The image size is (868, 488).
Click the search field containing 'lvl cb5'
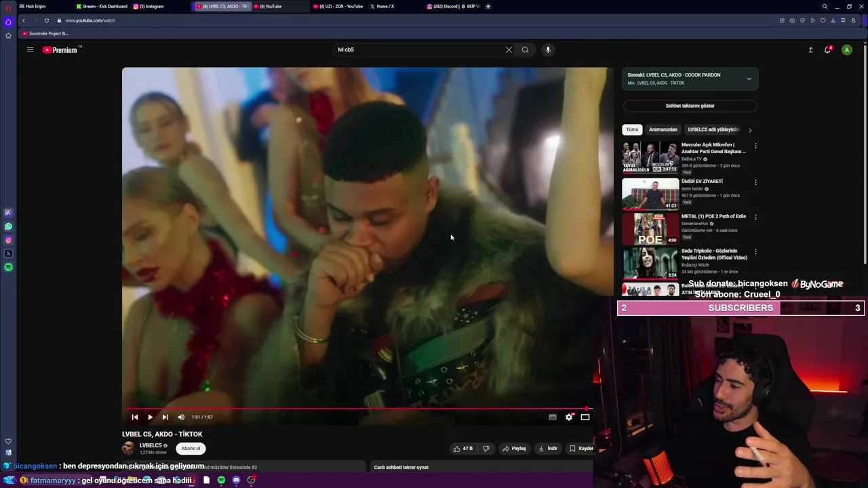[419, 49]
